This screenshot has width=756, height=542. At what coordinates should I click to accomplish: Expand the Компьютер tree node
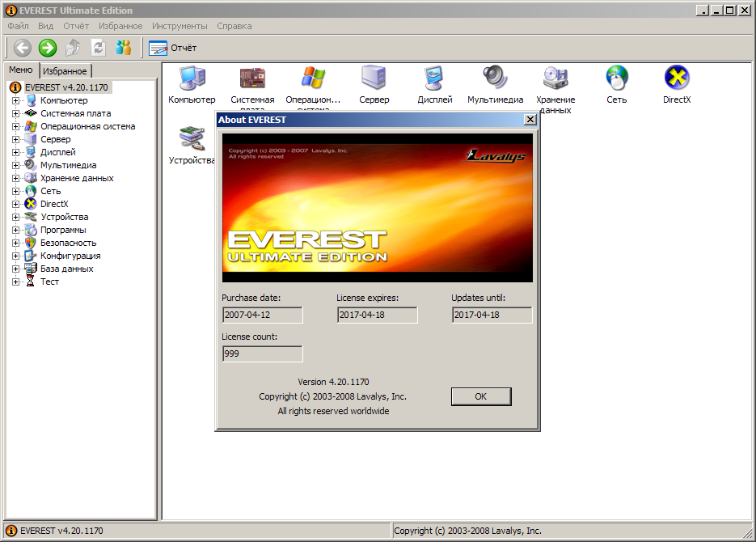coord(15,100)
